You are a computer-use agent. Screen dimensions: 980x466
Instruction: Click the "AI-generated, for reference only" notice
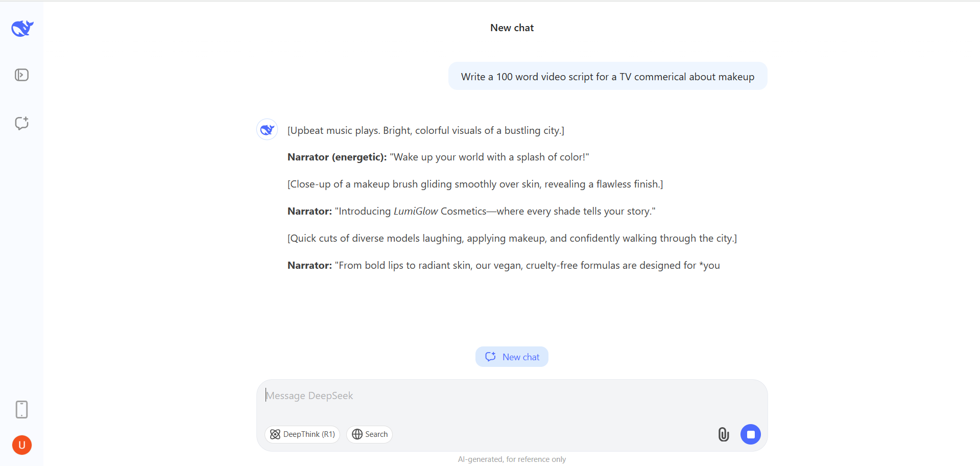point(512,459)
